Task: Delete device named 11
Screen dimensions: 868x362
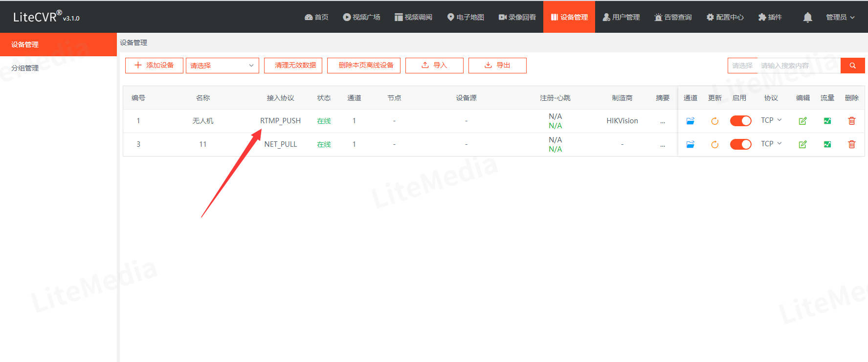Action: 851,144
